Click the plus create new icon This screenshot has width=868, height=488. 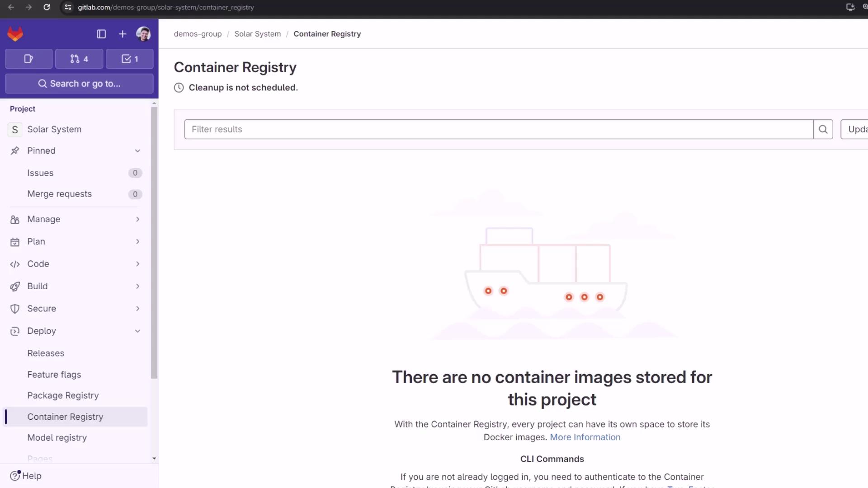point(123,34)
